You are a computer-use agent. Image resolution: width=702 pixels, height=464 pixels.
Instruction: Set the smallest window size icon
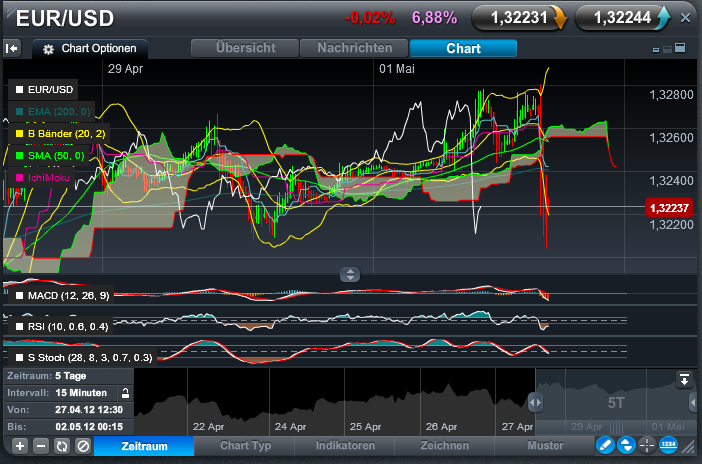coord(656,50)
